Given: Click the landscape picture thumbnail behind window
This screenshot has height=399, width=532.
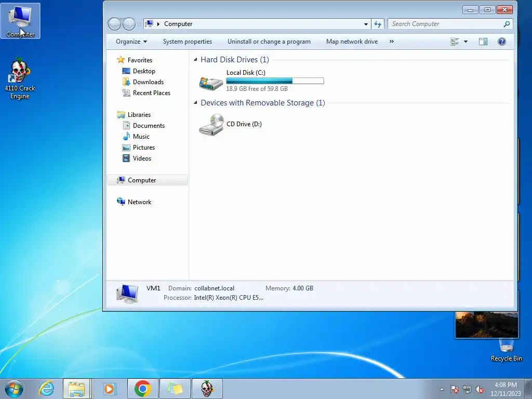Looking at the screenshot, I should tap(486, 325).
